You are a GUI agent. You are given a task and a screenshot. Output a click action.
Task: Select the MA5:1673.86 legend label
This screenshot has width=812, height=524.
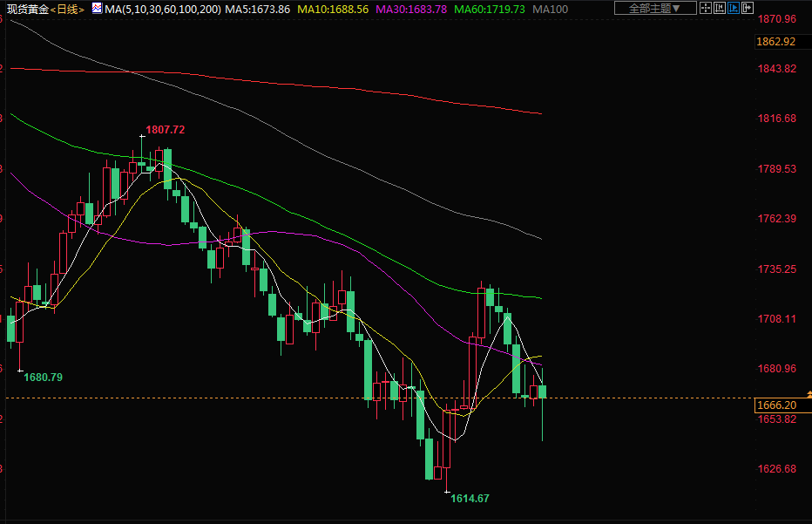(x=257, y=10)
